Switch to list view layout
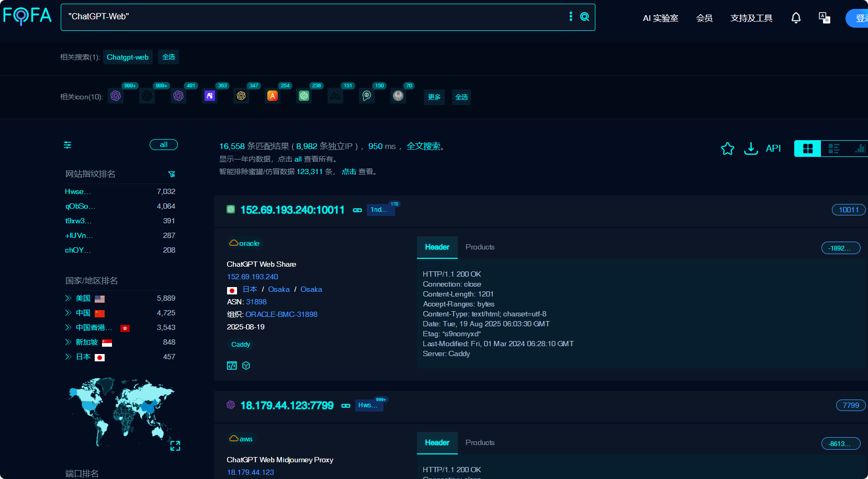Image resolution: width=868 pixels, height=479 pixels. click(x=833, y=149)
